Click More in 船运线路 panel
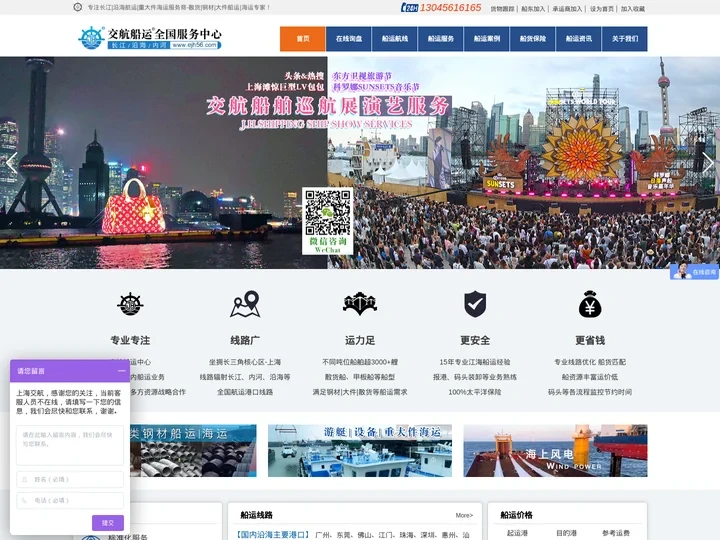 point(464,515)
